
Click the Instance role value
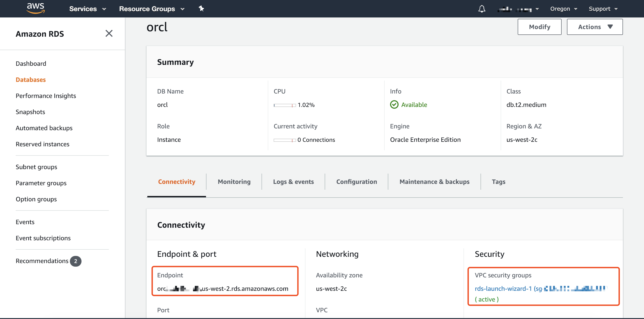coord(169,139)
